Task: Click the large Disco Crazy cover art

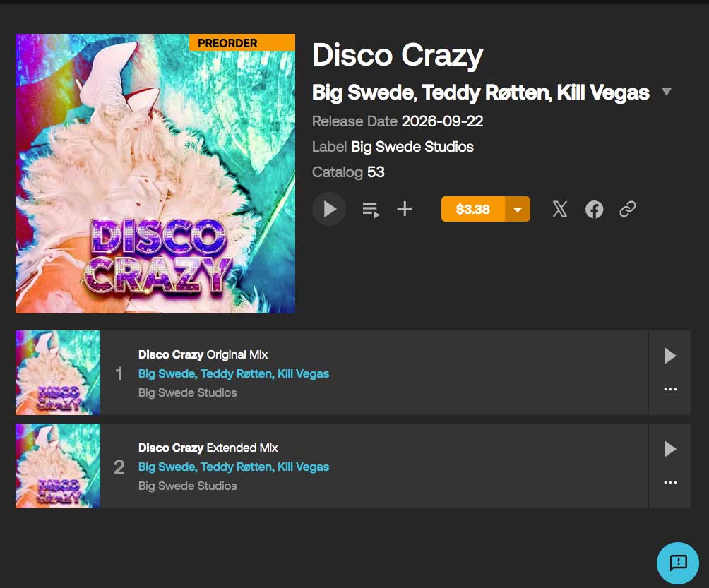Action: point(155,174)
